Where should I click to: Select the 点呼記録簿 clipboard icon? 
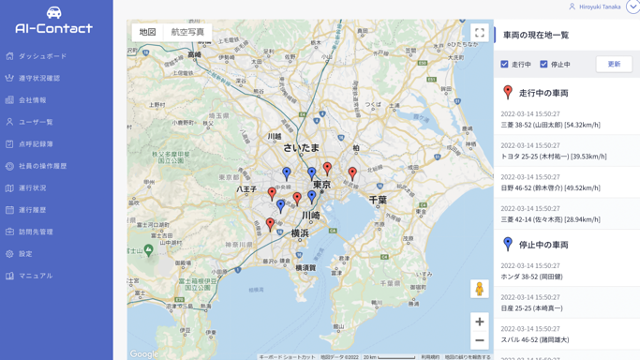(9, 144)
